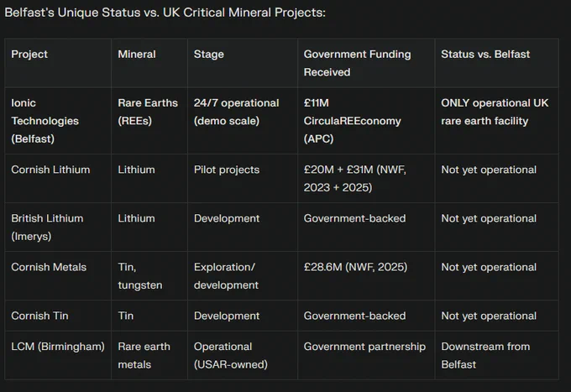The width and height of the screenshot is (571, 392).
Task: Click the Project column header
Action: [x=58, y=63]
